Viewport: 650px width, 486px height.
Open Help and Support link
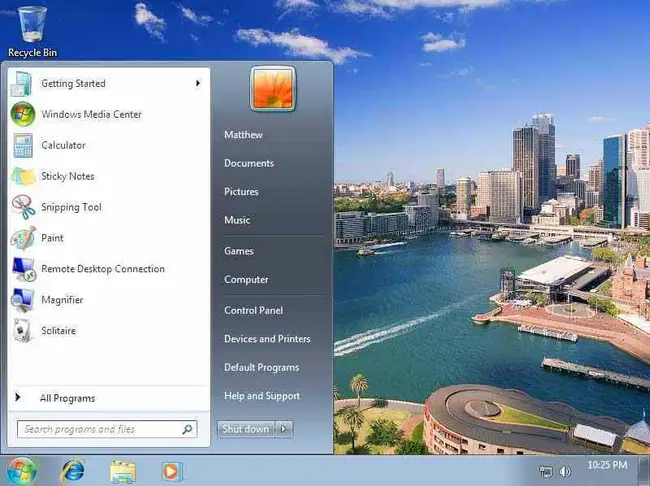(261, 396)
